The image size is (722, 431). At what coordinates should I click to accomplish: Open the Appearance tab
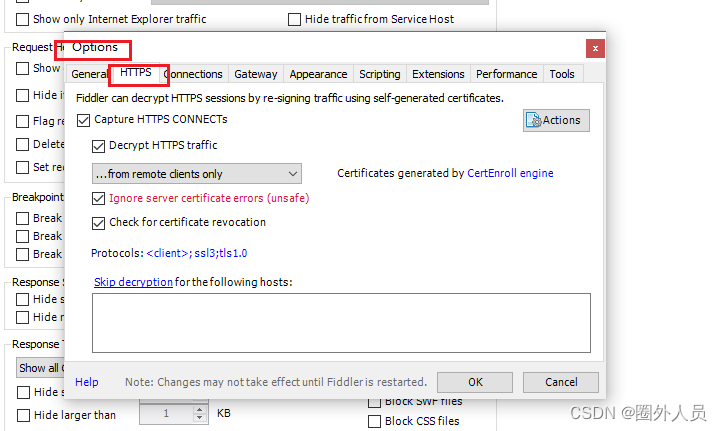318,74
